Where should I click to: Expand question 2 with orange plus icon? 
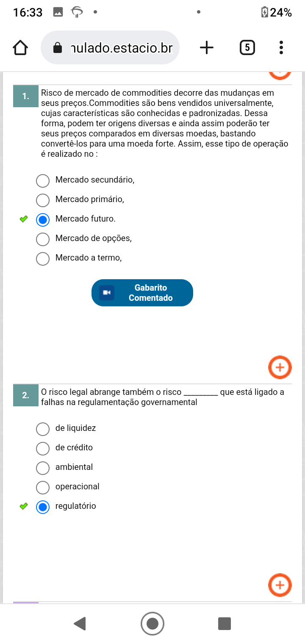click(280, 585)
